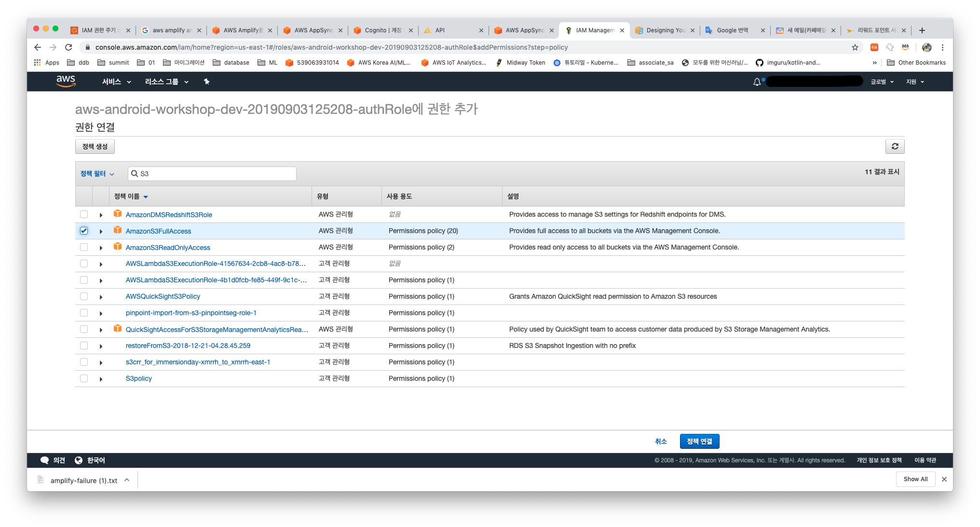Click the refresh policies button icon
This screenshot has width=980, height=527.
[x=895, y=146]
